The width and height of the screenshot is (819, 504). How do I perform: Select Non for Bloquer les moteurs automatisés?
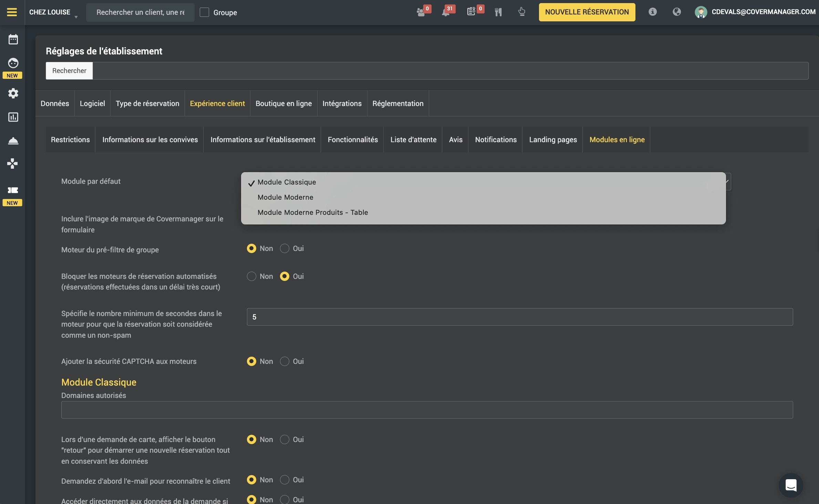click(x=251, y=276)
